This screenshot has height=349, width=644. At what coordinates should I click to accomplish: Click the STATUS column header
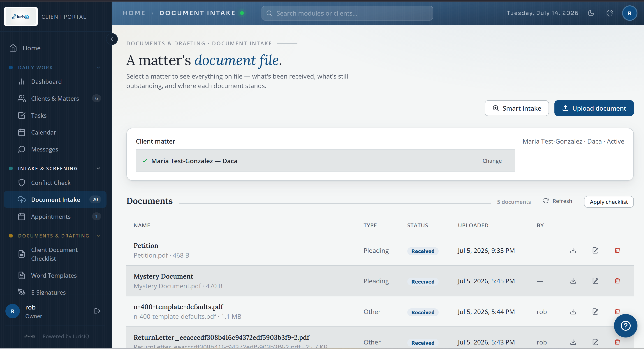(417, 226)
